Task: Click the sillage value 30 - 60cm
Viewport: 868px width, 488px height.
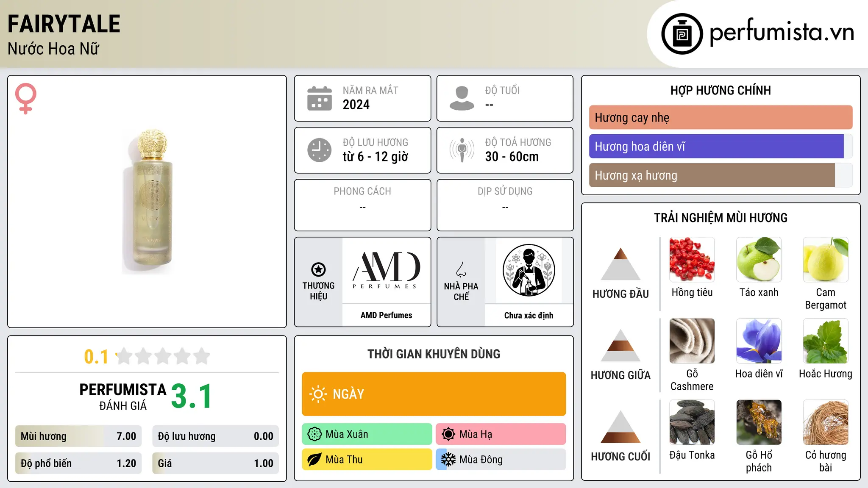Action: click(x=512, y=157)
